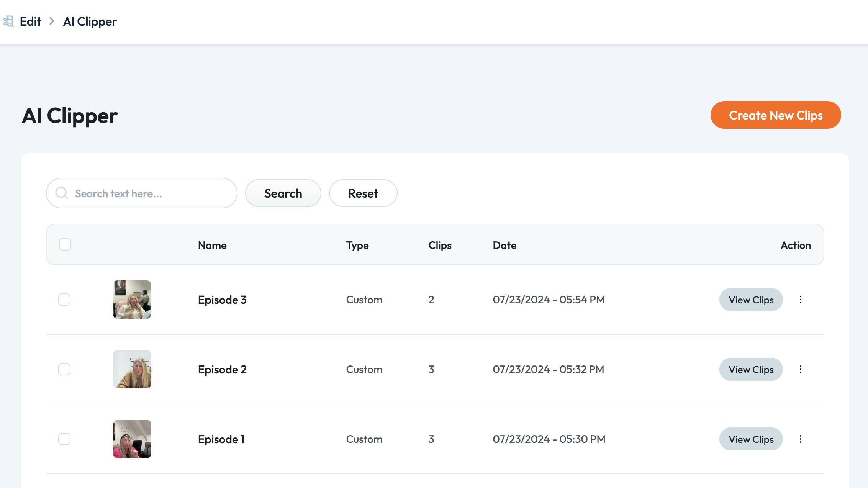Viewport: 868px width, 488px height.
Task: Click the breadcrumb chevron separator
Action: tap(52, 21)
